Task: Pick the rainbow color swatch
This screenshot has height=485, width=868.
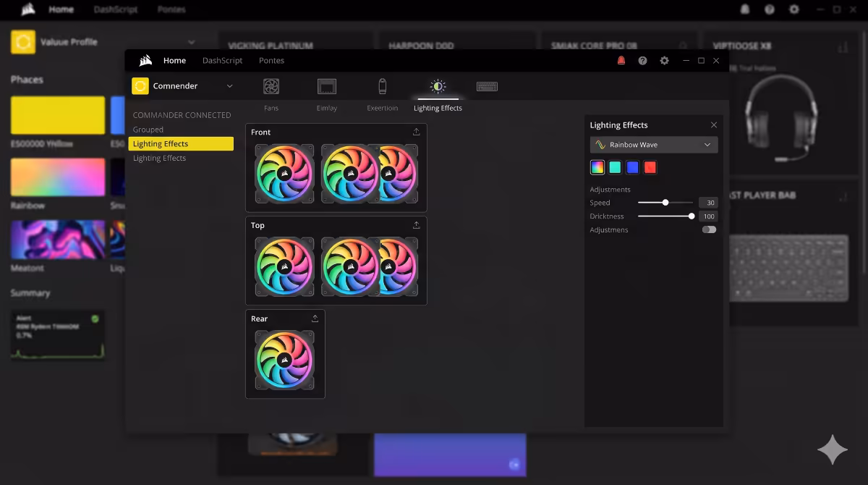Action: click(597, 167)
